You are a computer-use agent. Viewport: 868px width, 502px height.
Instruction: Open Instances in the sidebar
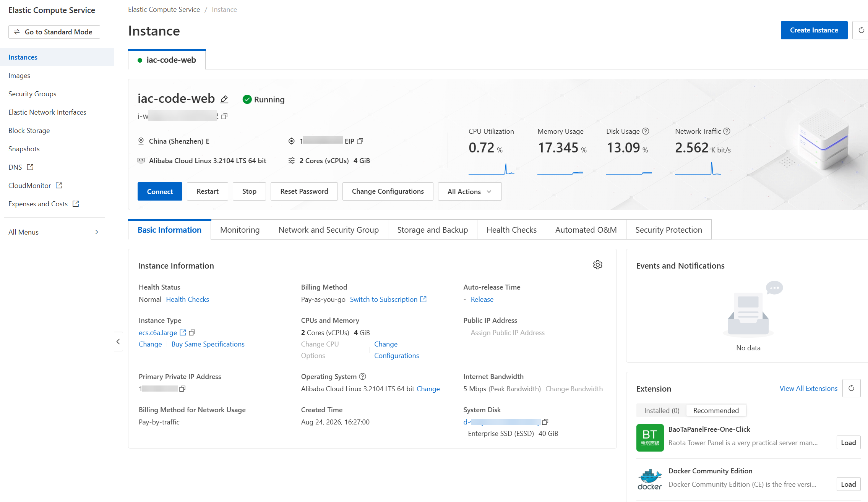point(57,57)
